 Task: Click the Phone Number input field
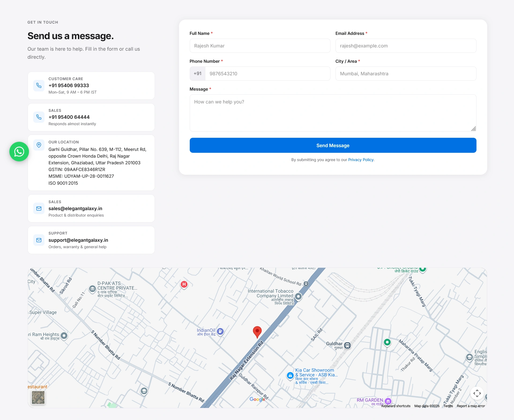click(267, 74)
